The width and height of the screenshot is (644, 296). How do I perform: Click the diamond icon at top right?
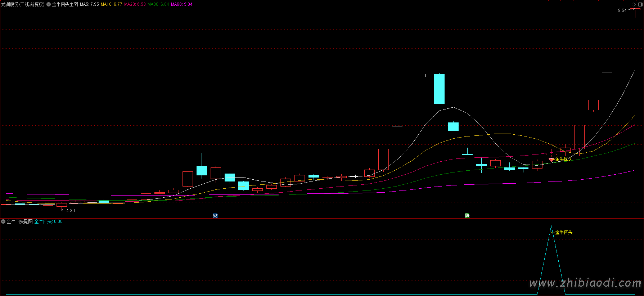(634, 4)
